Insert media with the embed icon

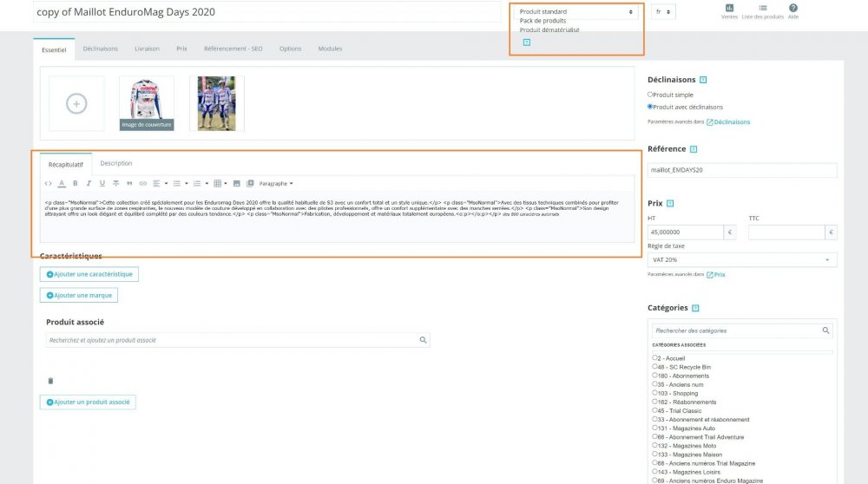(x=250, y=184)
